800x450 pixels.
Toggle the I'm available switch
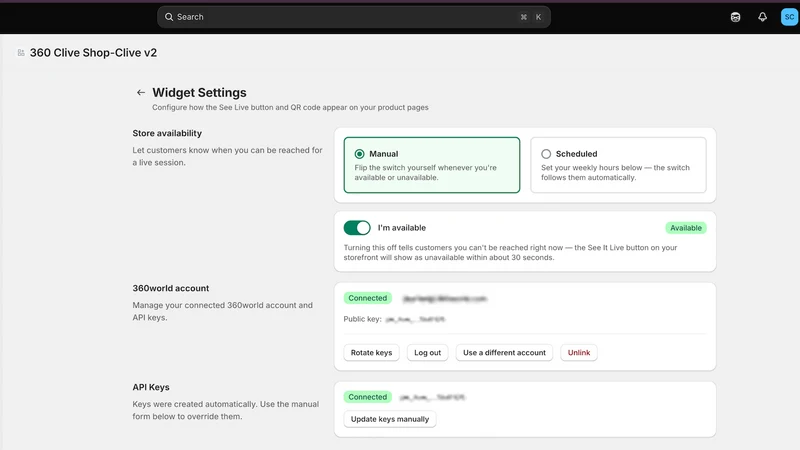[x=357, y=228]
